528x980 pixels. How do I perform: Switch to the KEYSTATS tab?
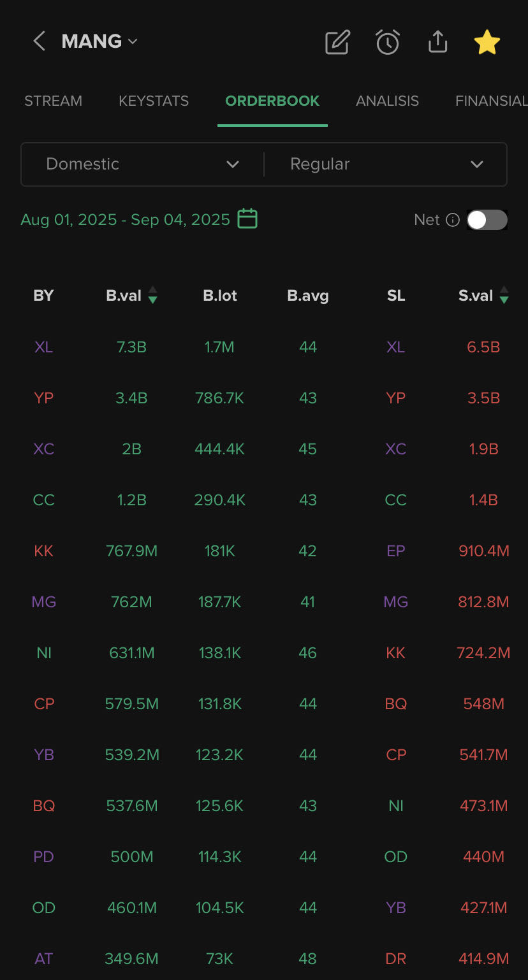[x=154, y=101]
